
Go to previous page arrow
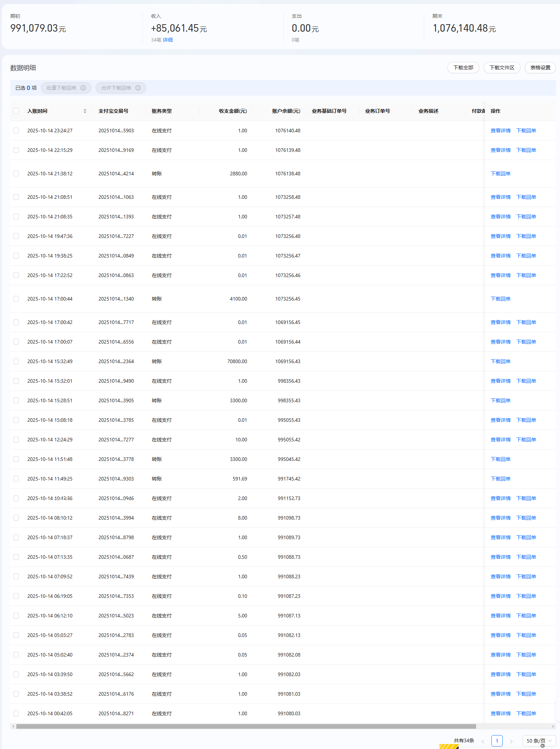tap(483, 741)
